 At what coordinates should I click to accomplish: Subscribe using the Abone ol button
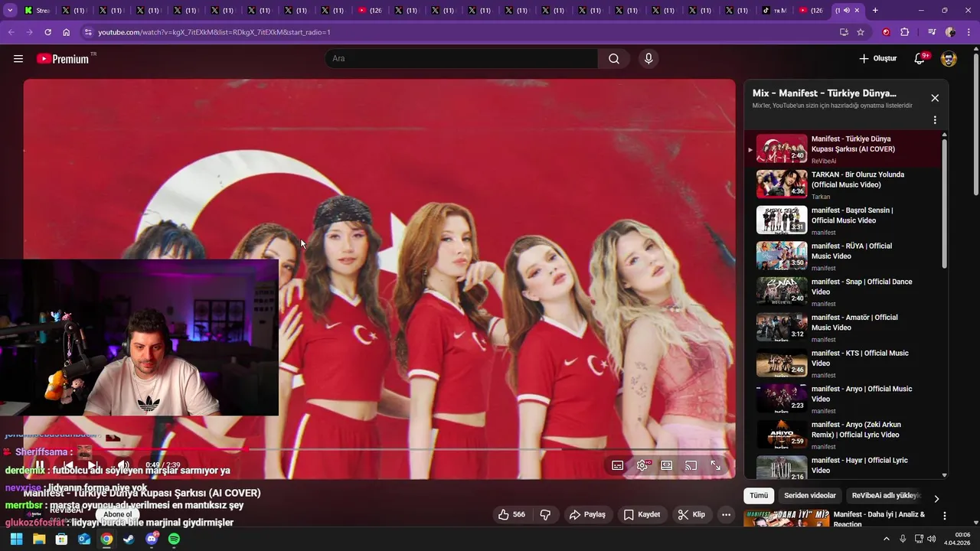[118, 514]
